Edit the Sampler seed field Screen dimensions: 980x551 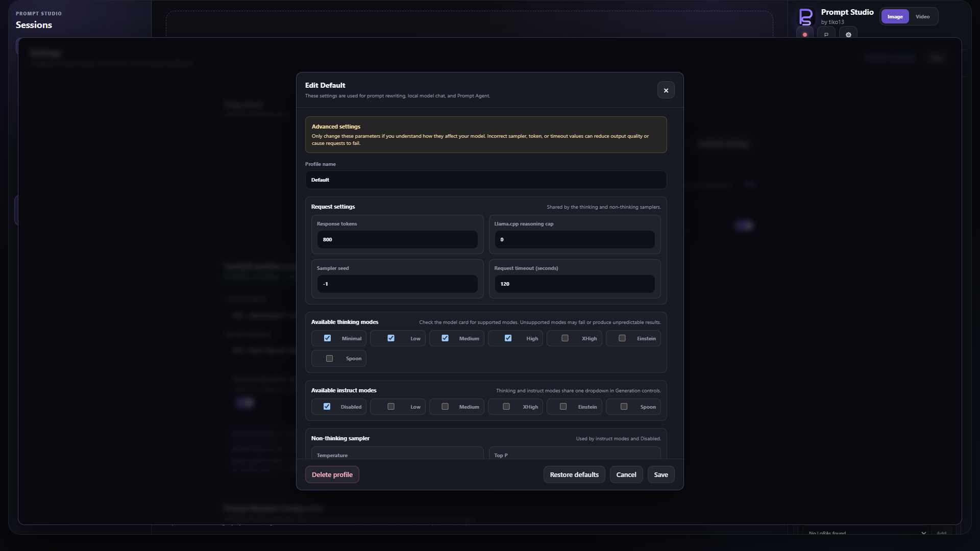397,284
